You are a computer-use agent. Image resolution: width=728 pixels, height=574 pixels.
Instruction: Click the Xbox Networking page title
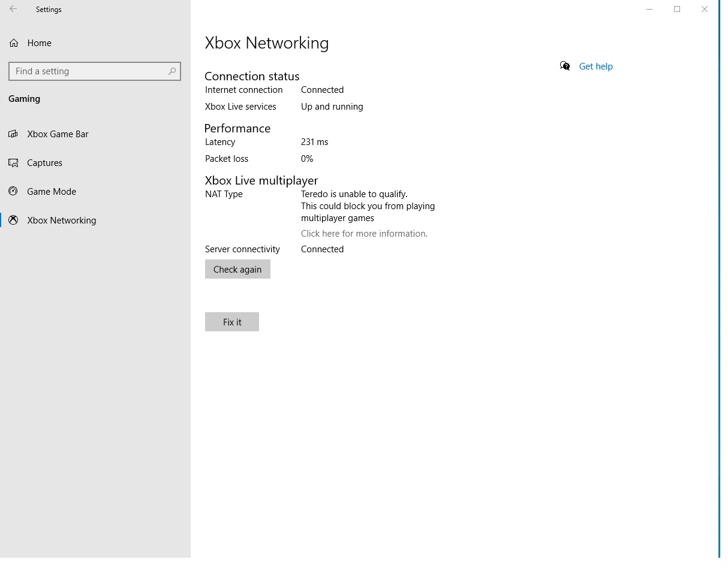click(267, 43)
